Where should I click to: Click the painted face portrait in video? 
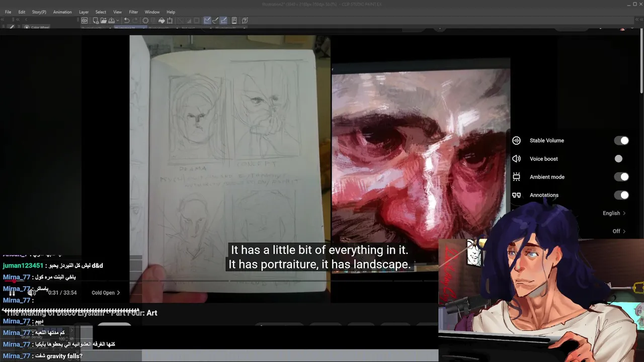pyautogui.click(x=421, y=161)
